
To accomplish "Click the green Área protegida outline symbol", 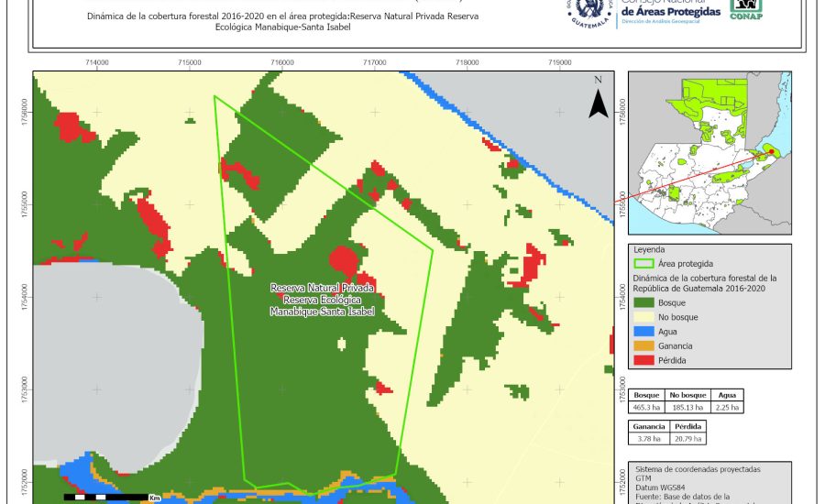I will coord(643,263).
